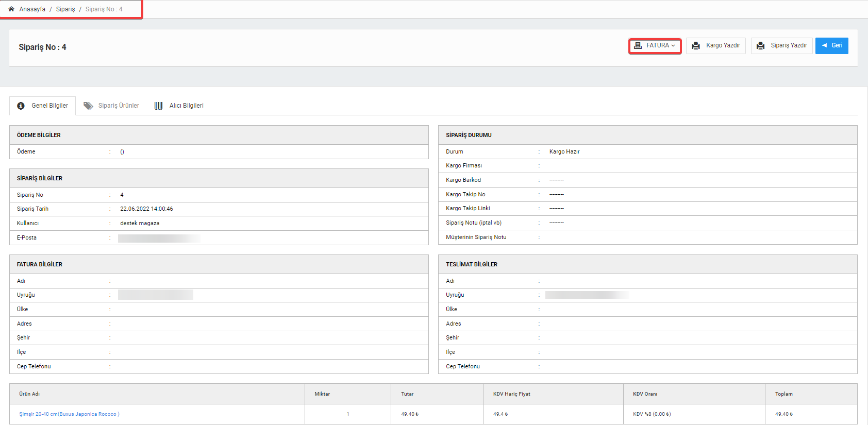Switch to the Sipariş Ürünler tab
This screenshot has width=868, height=425.
(x=111, y=106)
